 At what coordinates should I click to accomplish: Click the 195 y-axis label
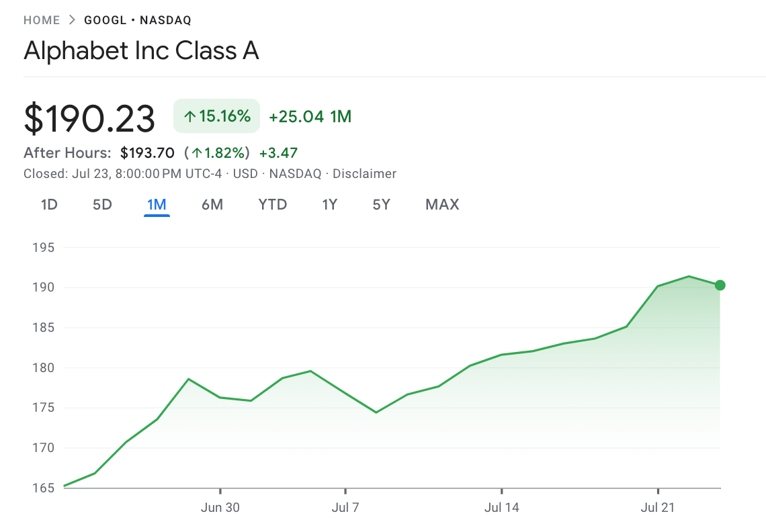[x=44, y=248]
